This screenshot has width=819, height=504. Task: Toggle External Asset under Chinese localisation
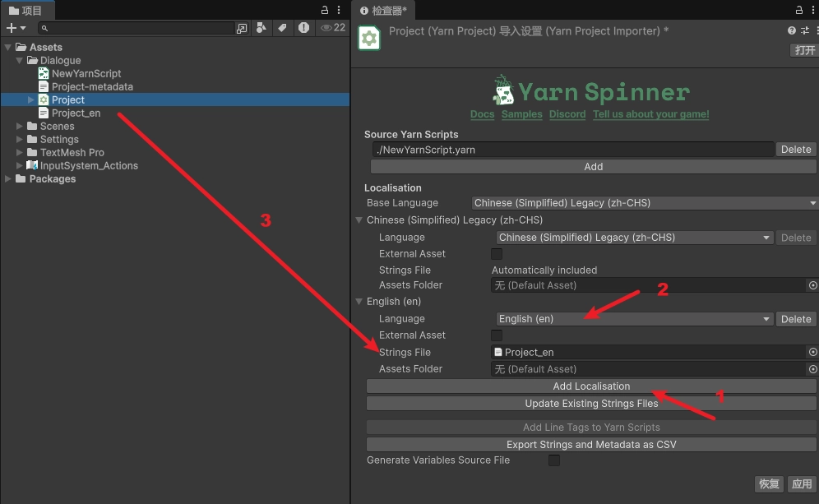(497, 254)
